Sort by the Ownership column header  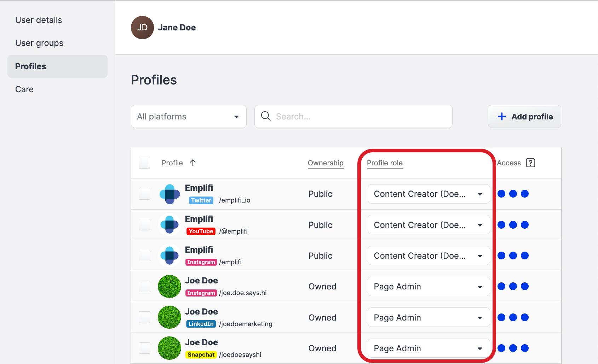(x=326, y=163)
